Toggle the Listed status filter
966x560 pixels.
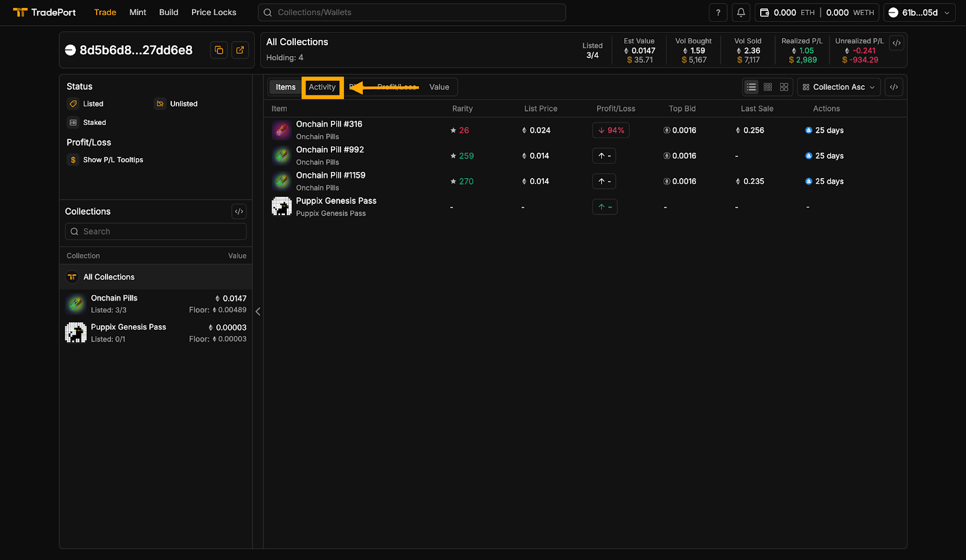point(85,104)
